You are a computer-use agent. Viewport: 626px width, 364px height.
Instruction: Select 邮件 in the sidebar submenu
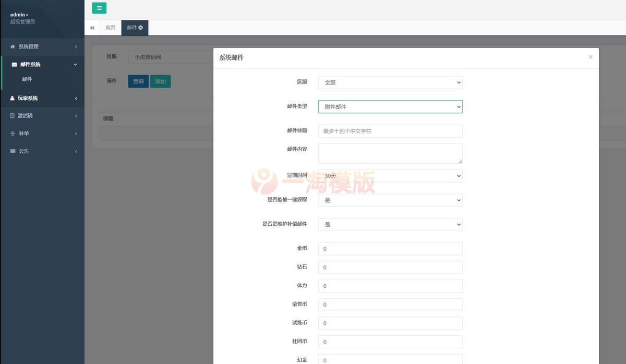(27, 79)
